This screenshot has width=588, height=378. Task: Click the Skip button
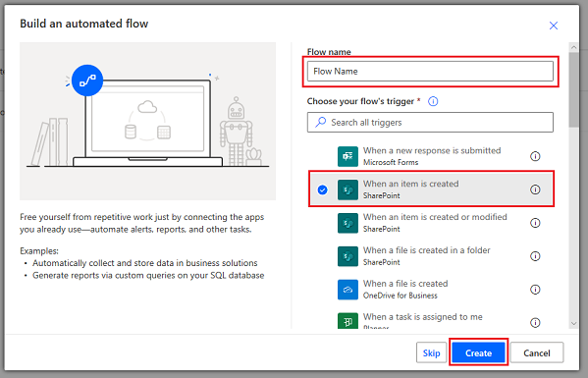tap(431, 352)
